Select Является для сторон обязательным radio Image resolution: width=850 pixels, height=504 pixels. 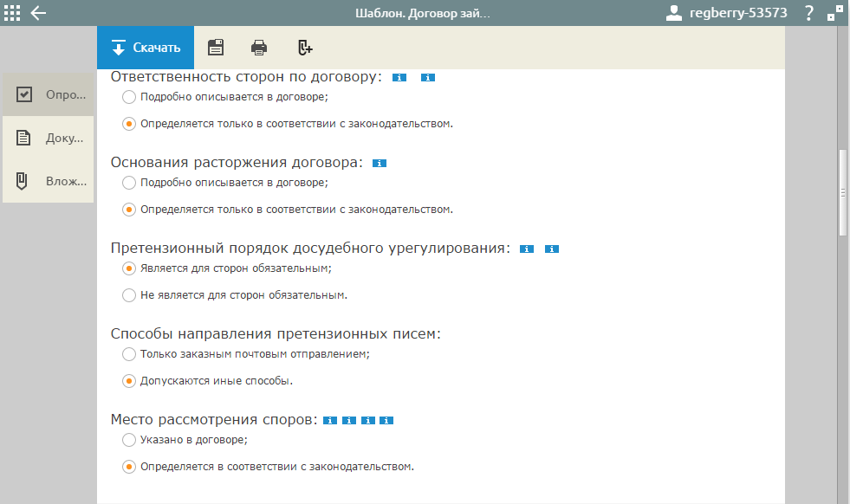(129, 268)
